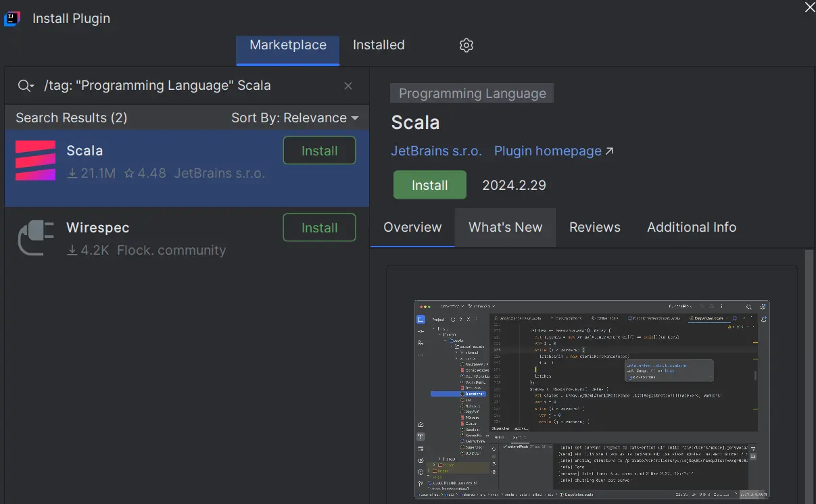Screen dimensions: 816x504
Task: Click the Scala plugin logo icon
Action: (x=35, y=161)
